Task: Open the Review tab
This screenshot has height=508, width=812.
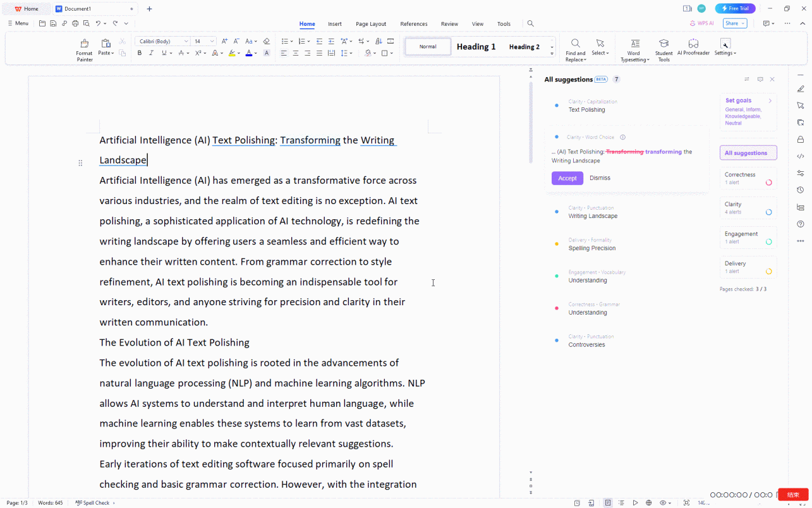Action: (449, 24)
